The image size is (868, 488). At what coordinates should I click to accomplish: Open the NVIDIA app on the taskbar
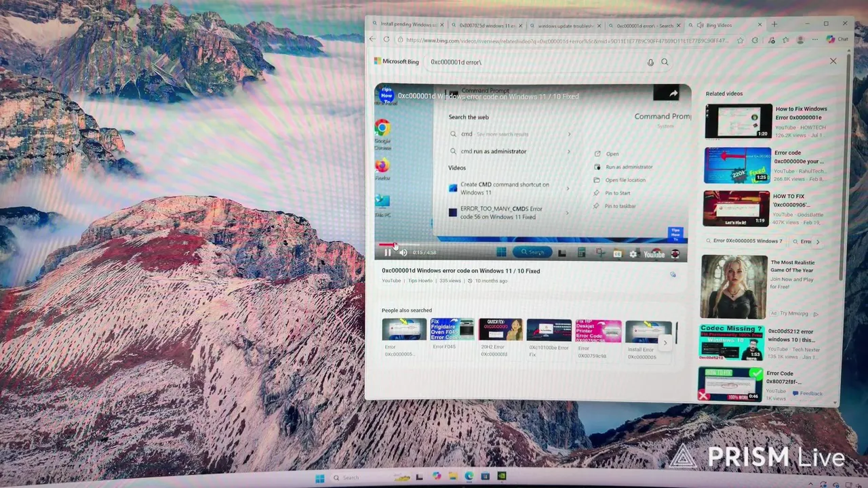501,477
